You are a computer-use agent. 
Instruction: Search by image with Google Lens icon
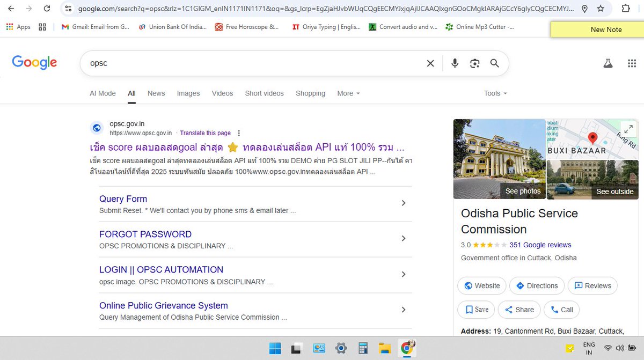474,63
